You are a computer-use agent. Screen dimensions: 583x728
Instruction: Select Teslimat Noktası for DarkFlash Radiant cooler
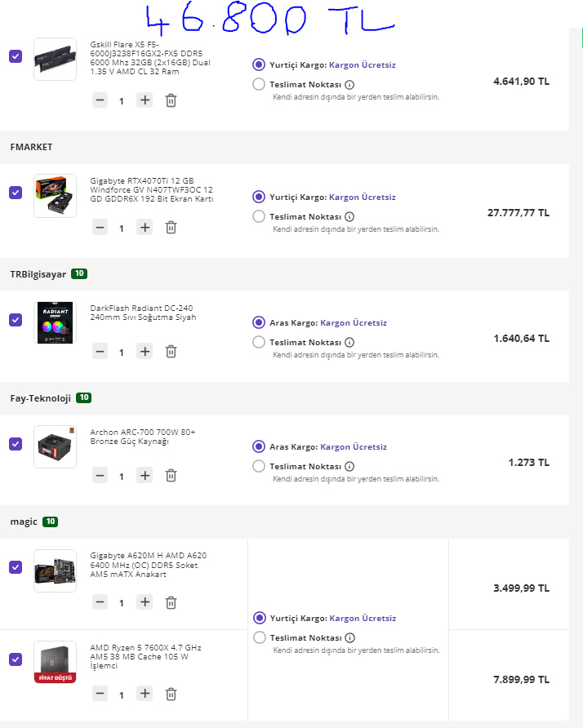point(259,343)
